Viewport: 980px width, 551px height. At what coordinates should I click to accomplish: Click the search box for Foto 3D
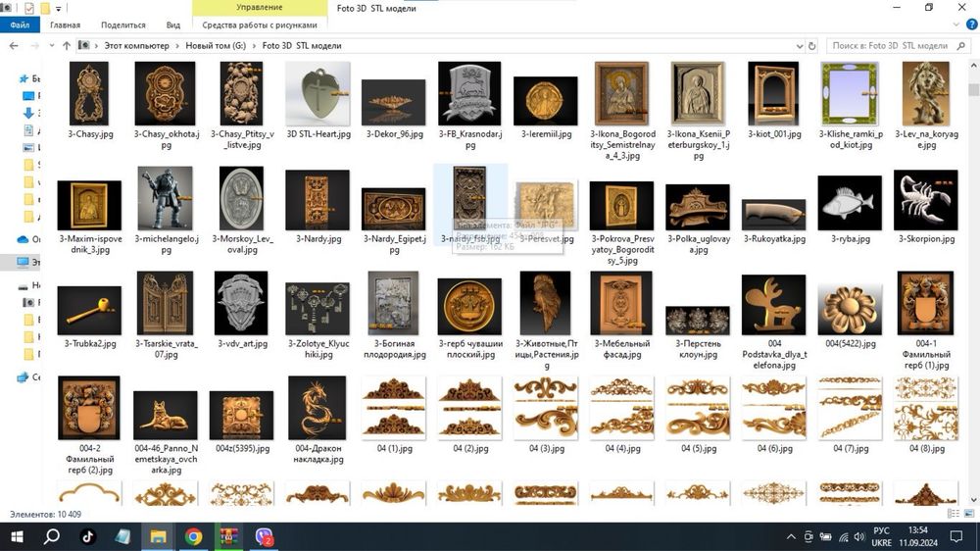tap(898, 46)
